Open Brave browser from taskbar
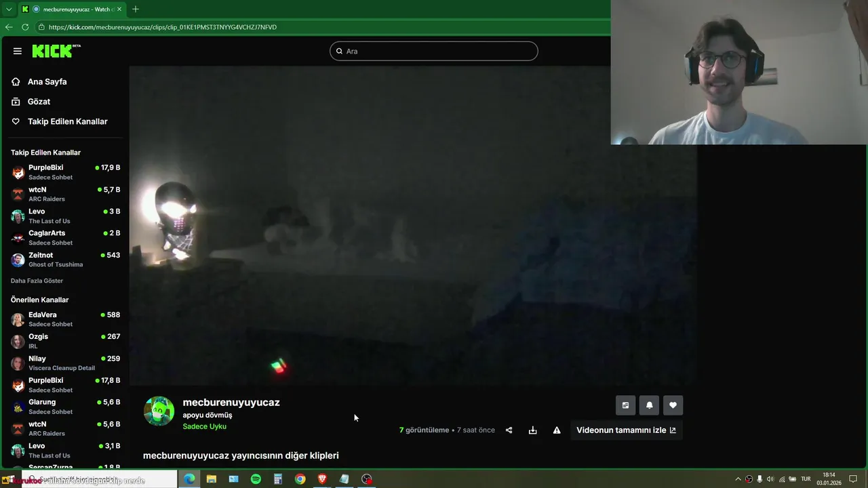868x488 pixels. pos(322,479)
